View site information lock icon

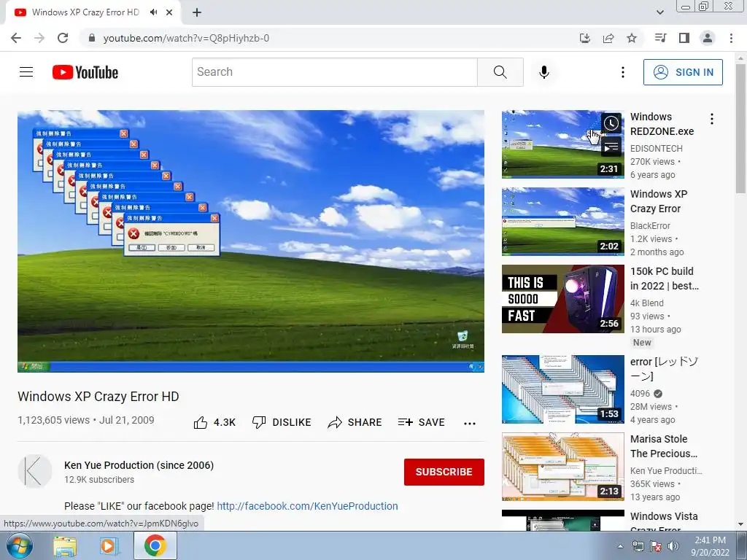pyautogui.click(x=92, y=38)
